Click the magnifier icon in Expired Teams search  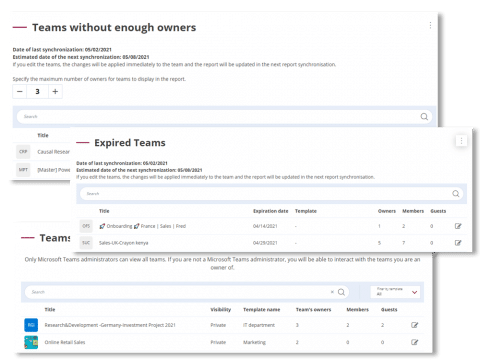456,194
